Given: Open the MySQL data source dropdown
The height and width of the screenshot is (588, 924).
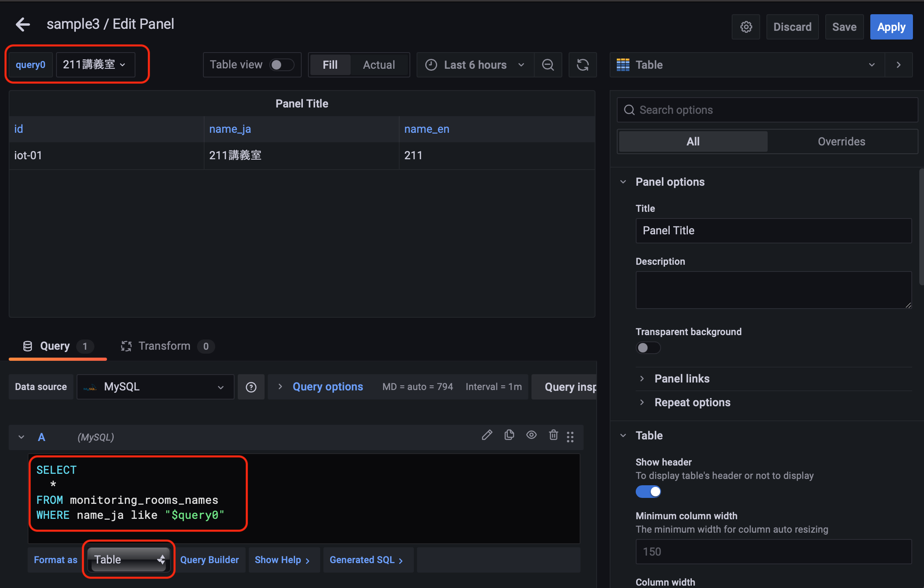Looking at the screenshot, I should 155,387.
